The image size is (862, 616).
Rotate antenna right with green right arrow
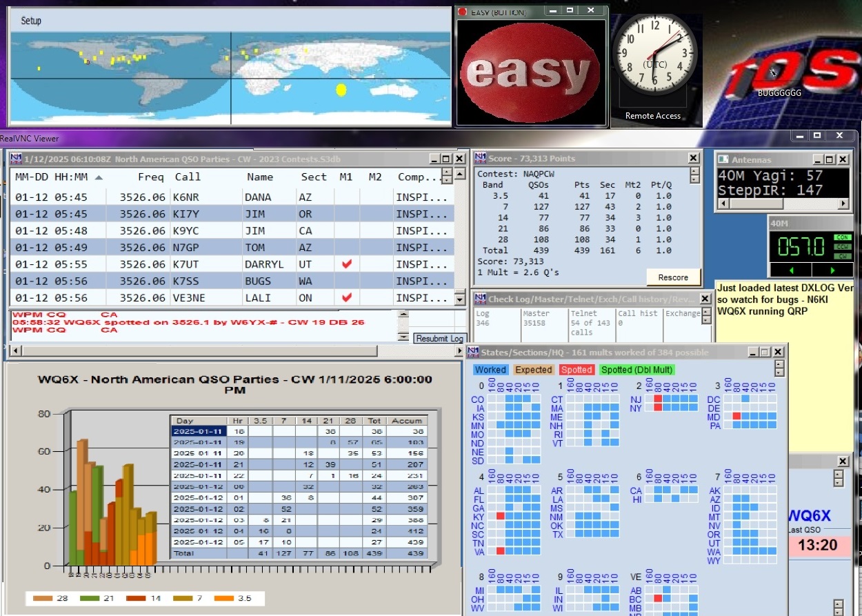pos(832,269)
